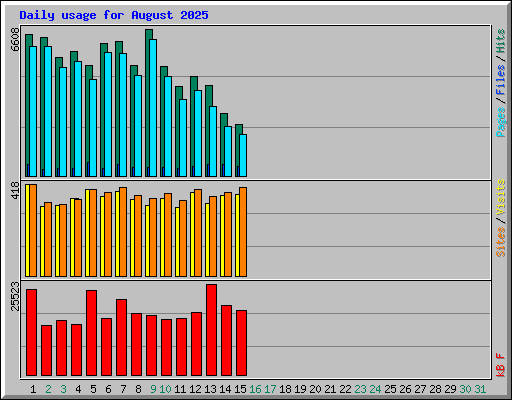Click the yellow Visits bar for day 12
The width and height of the screenshot is (512, 400).
[x=192, y=234]
